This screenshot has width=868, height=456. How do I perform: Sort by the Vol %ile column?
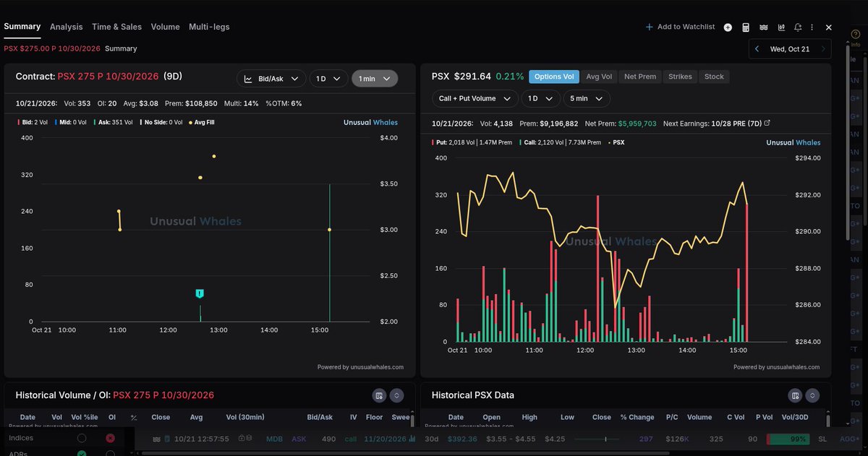pyautogui.click(x=84, y=417)
